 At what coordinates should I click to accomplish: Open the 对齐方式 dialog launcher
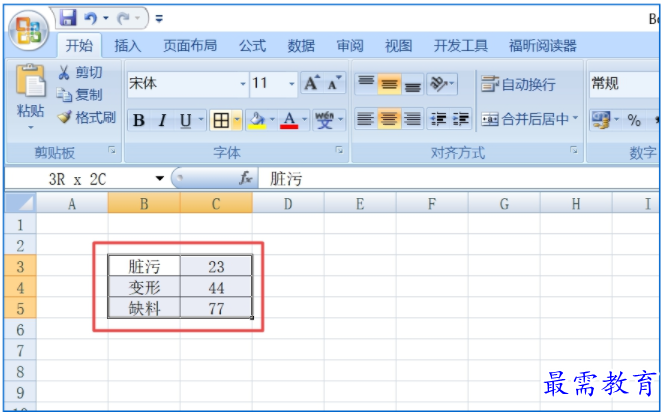(x=574, y=150)
